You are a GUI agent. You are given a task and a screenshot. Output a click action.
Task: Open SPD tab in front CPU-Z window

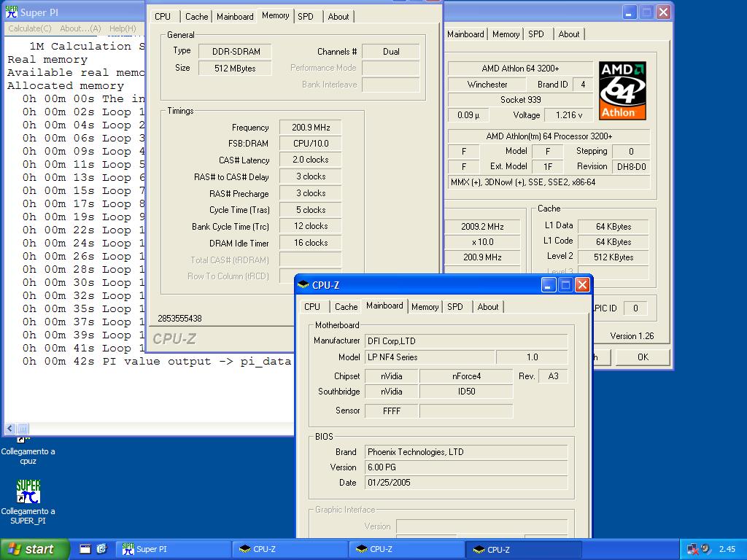[x=455, y=307]
